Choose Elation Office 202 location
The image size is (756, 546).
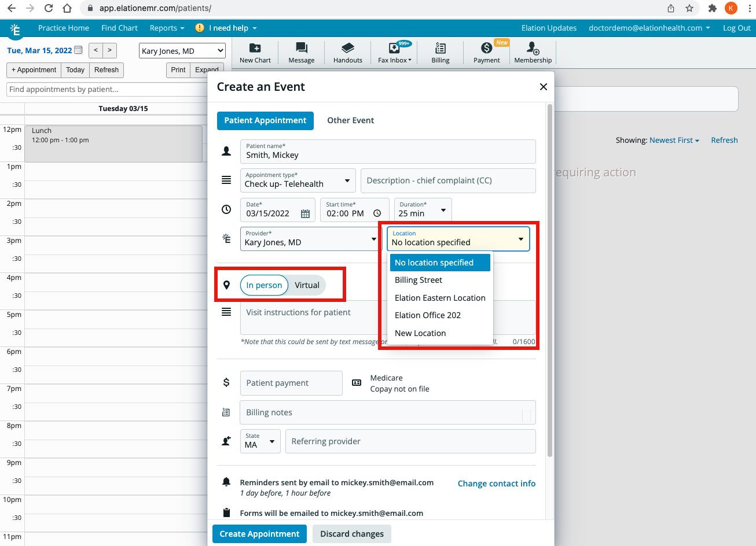(440, 315)
